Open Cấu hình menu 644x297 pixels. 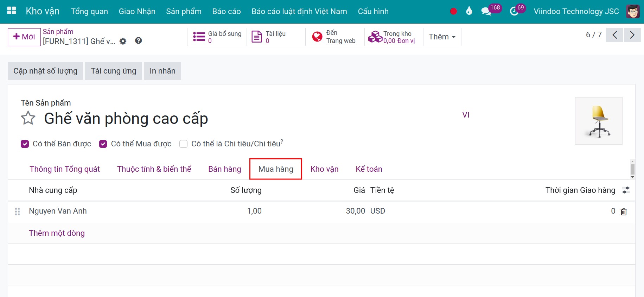point(373,11)
